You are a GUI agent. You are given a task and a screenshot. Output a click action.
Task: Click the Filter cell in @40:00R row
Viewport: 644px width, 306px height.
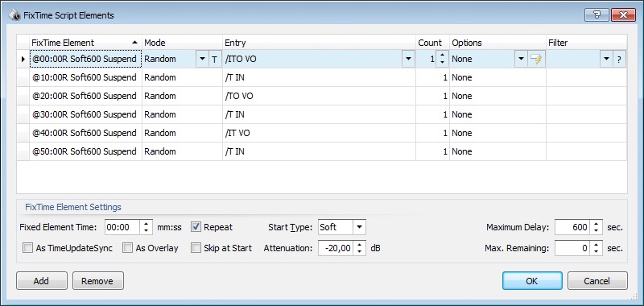(x=587, y=133)
